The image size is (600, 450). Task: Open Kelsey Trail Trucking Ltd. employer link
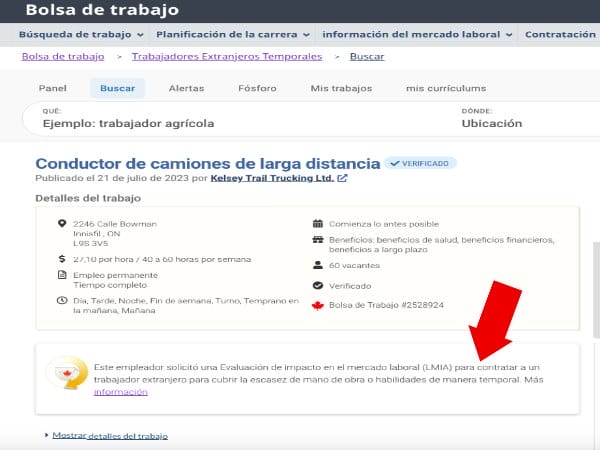tap(272, 179)
